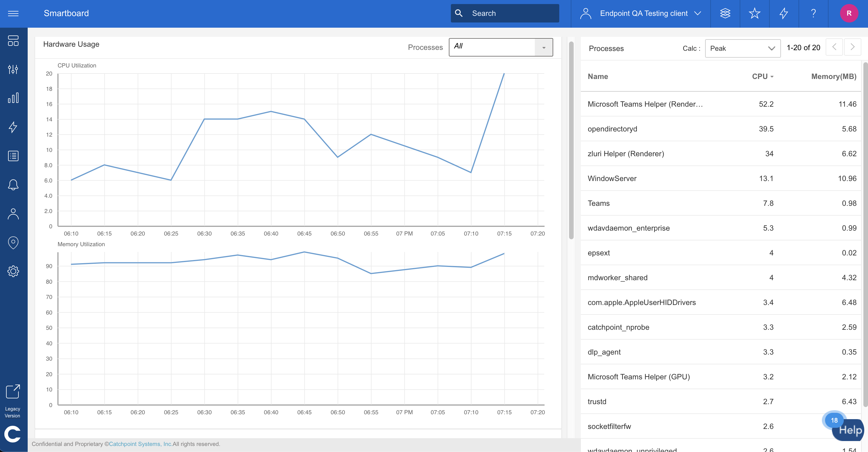Select the catchpoint_nprobe process row

click(x=721, y=327)
